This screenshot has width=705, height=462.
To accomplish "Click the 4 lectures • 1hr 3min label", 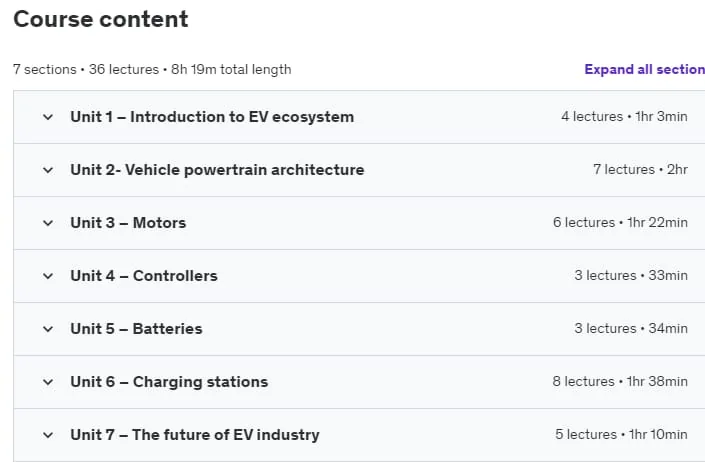I will tap(624, 116).
